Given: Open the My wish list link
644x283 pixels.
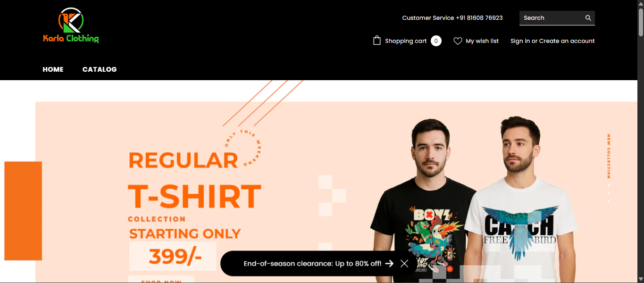Looking at the screenshot, I should [x=482, y=41].
